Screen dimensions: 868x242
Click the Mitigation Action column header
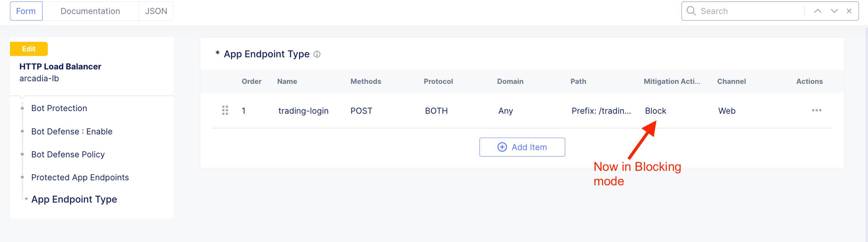[x=672, y=81]
